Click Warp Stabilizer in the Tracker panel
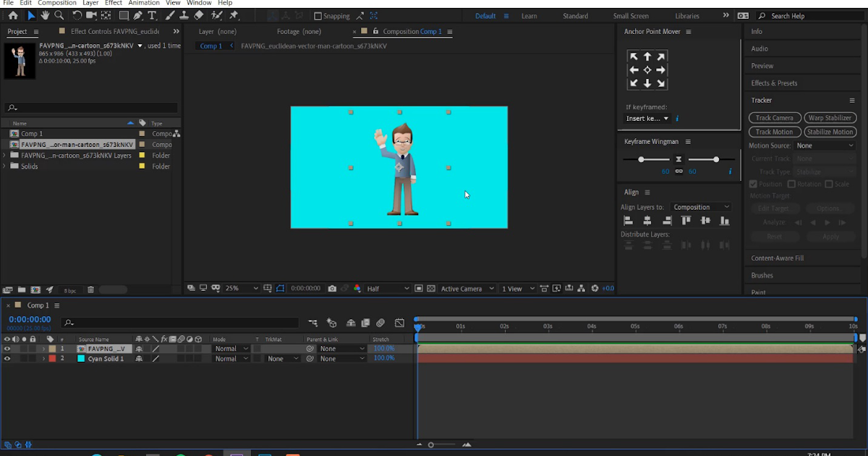This screenshot has height=456, width=868. click(x=830, y=117)
